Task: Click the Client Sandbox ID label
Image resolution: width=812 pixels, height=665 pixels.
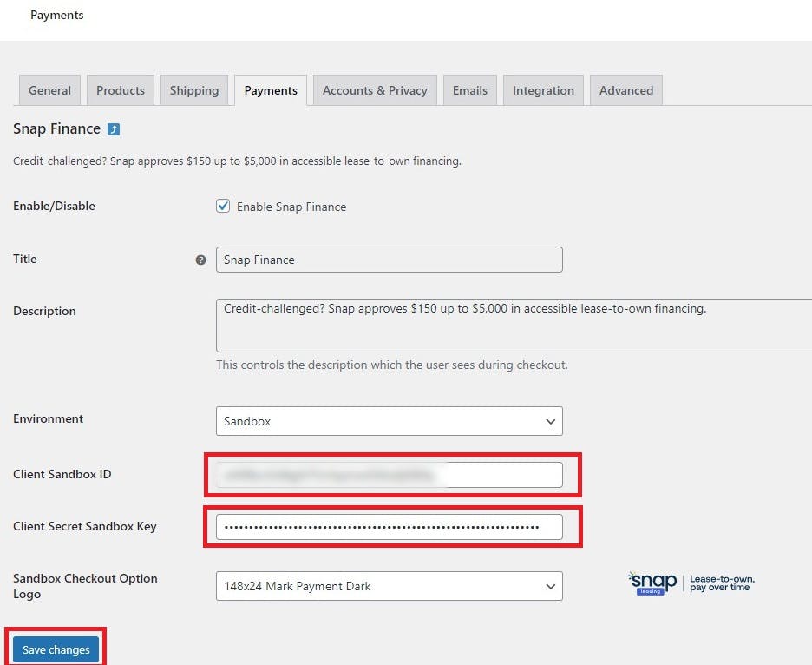Action: click(x=62, y=474)
